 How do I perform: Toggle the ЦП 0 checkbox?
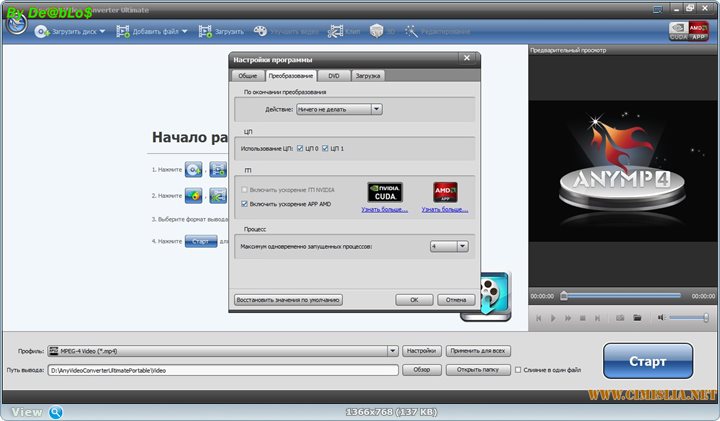pos(300,148)
